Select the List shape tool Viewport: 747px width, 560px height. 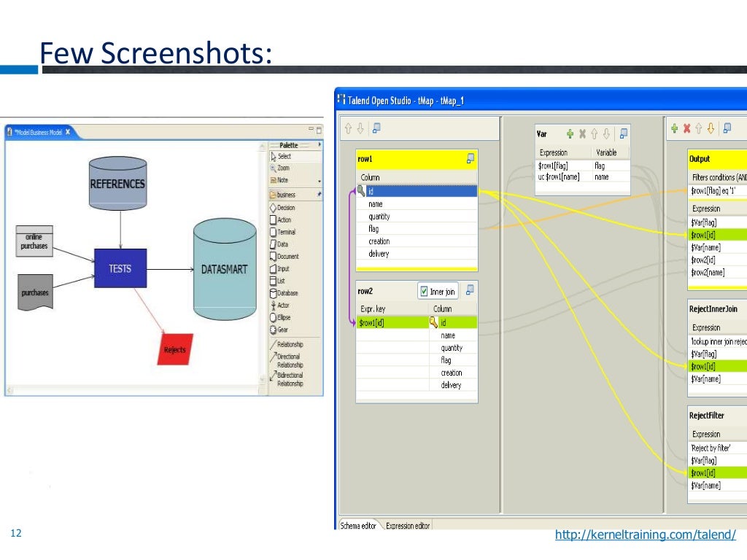(278, 281)
